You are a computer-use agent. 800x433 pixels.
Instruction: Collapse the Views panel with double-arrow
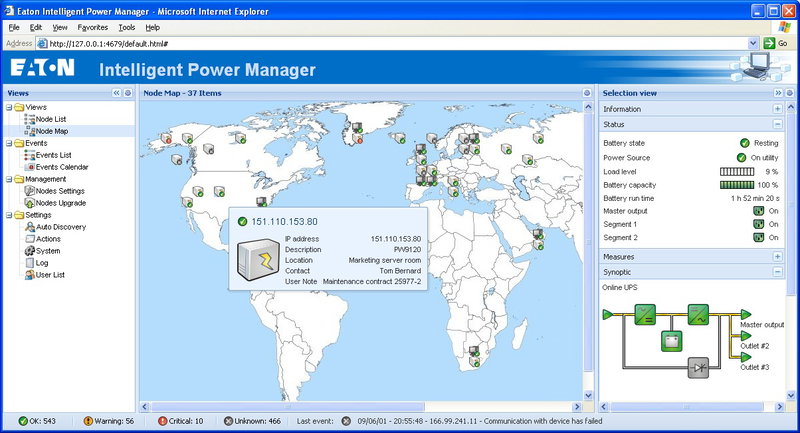pos(116,93)
